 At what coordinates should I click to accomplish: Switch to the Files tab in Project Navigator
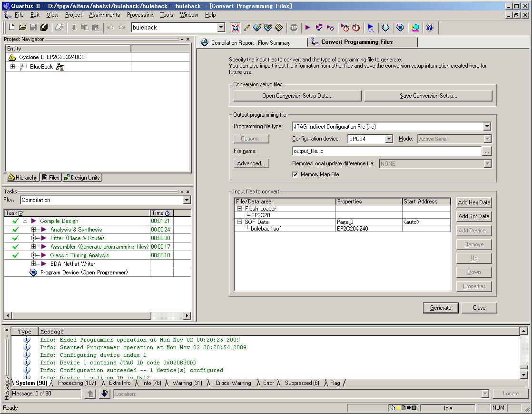tap(50, 178)
